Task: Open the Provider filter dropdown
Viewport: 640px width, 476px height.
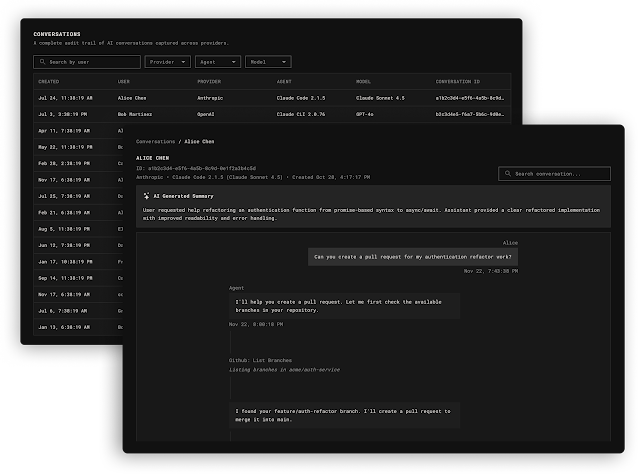Action: pos(168,62)
